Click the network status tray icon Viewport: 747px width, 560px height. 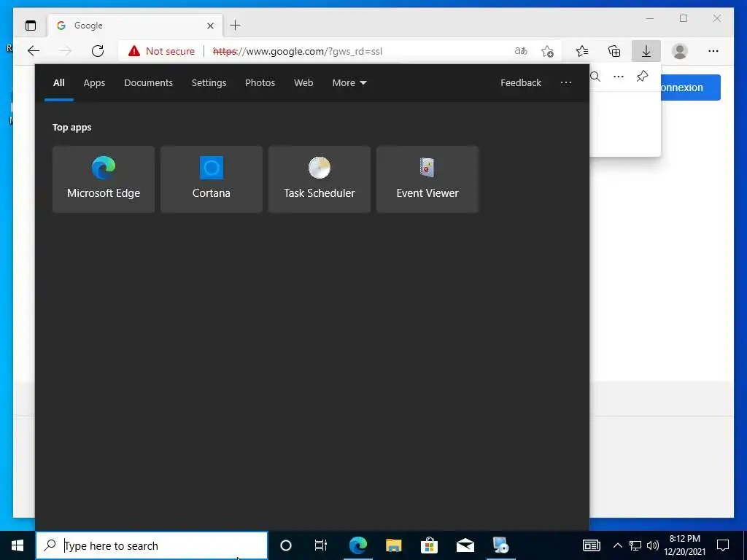635,545
